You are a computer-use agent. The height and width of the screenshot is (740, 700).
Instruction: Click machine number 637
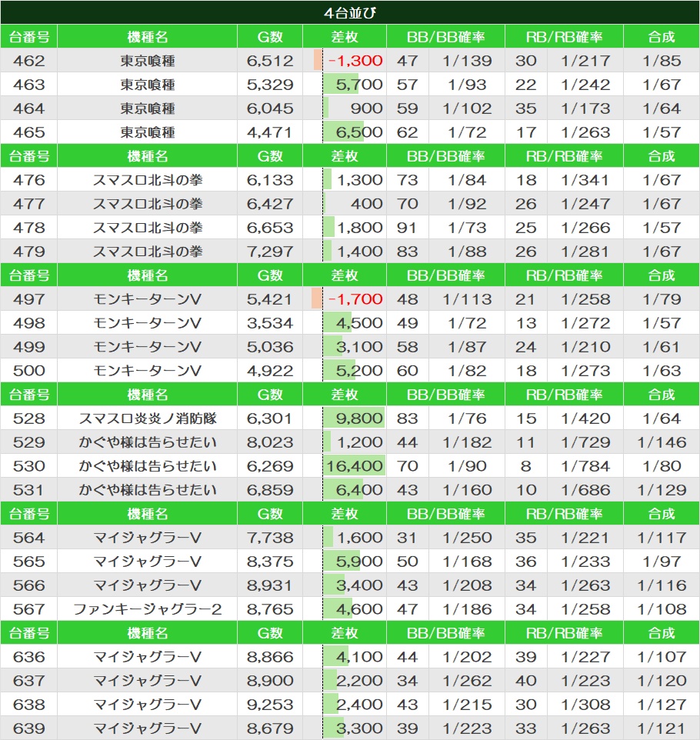pyautogui.click(x=28, y=681)
